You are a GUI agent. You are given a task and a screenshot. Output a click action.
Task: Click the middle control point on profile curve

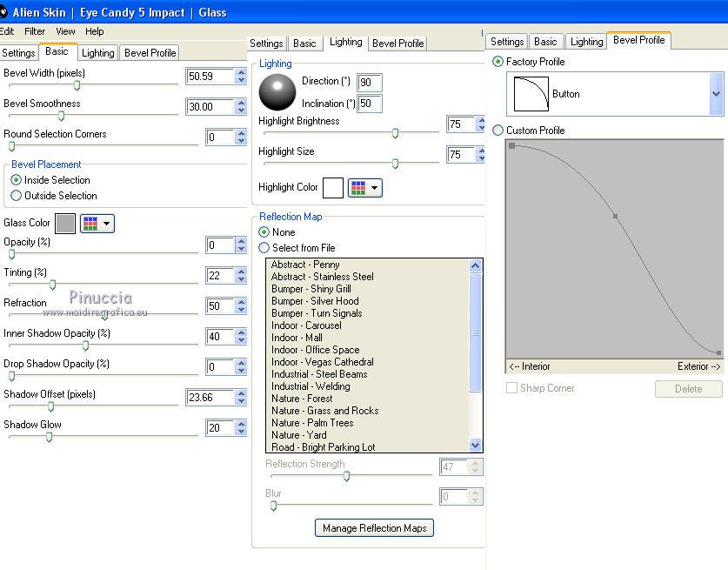click(616, 216)
